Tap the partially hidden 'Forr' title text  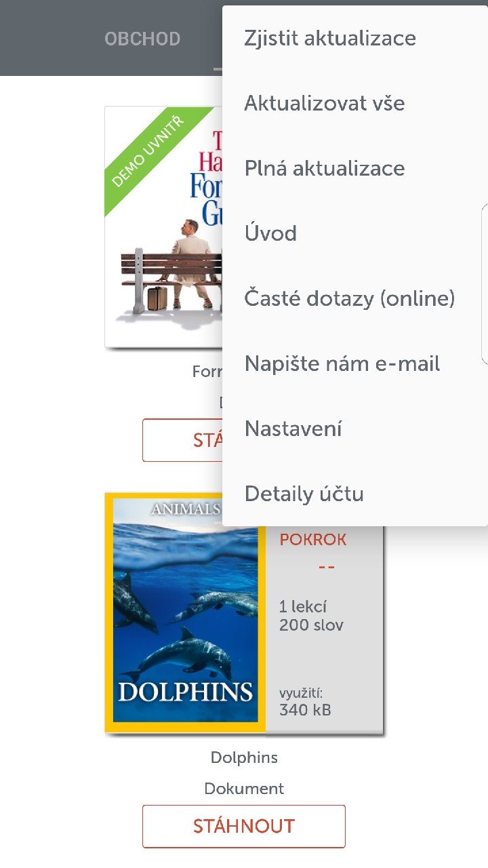coord(207,372)
